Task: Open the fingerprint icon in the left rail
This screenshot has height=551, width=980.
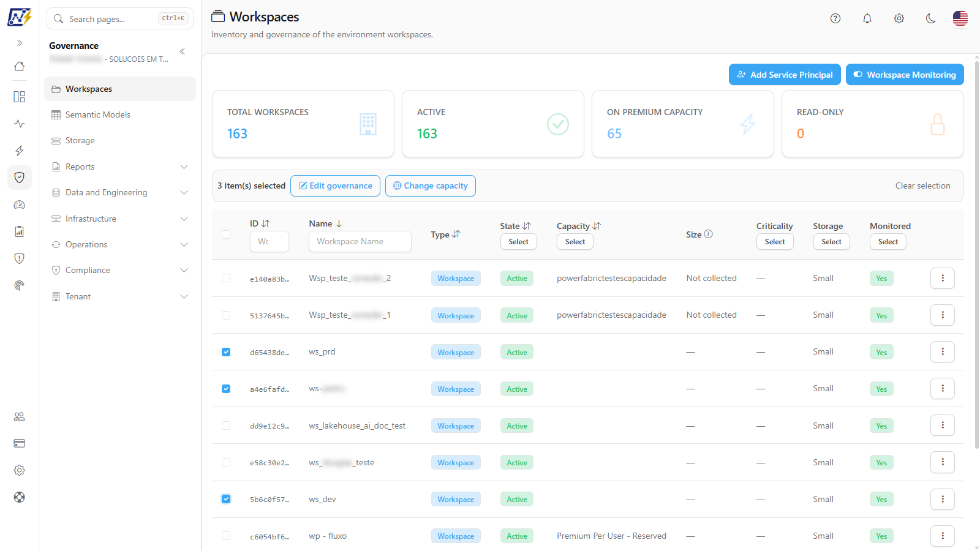Action: (20, 285)
